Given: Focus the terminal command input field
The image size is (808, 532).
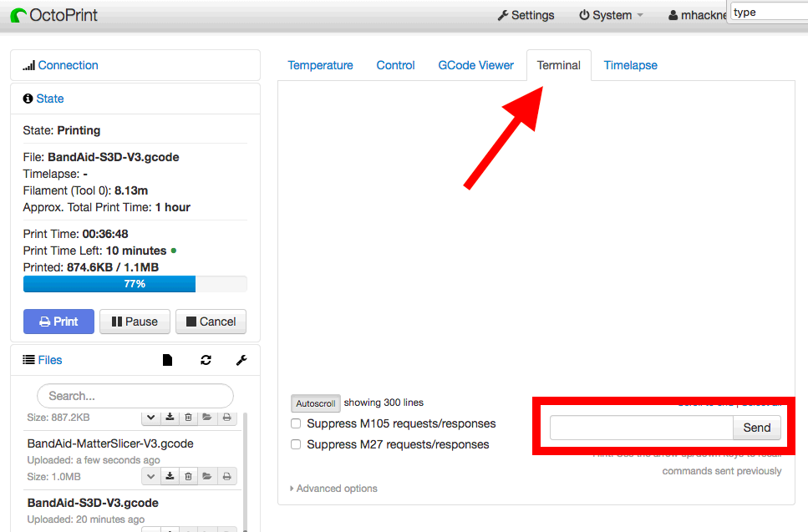Looking at the screenshot, I should coord(641,428).
